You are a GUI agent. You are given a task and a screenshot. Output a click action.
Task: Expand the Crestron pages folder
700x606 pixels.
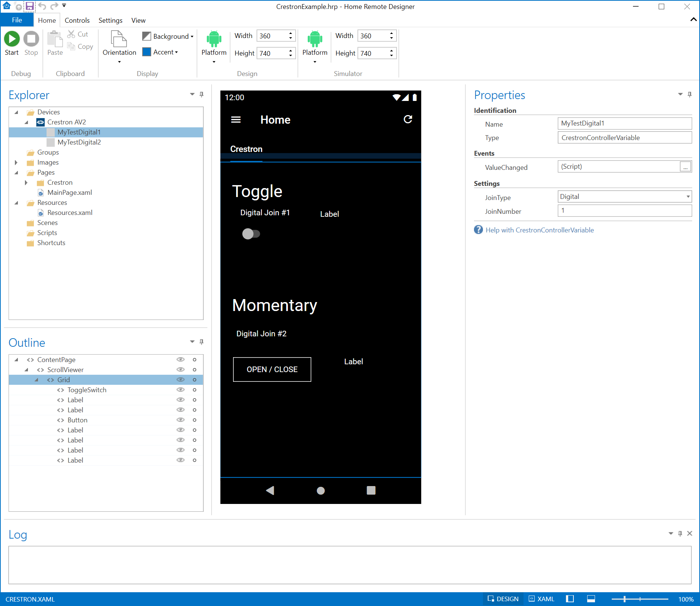[x=26, y=183]
